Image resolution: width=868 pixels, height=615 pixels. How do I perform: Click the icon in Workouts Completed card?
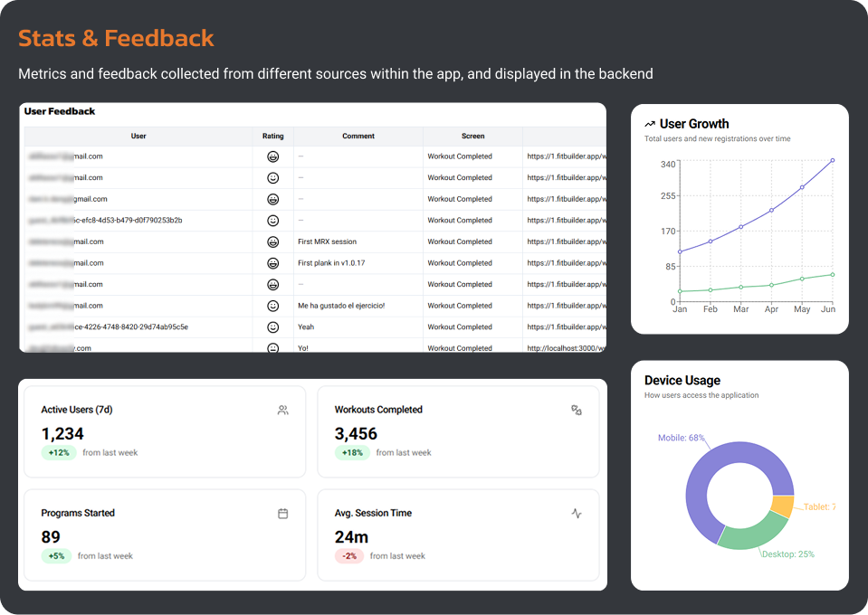[577, 410]
